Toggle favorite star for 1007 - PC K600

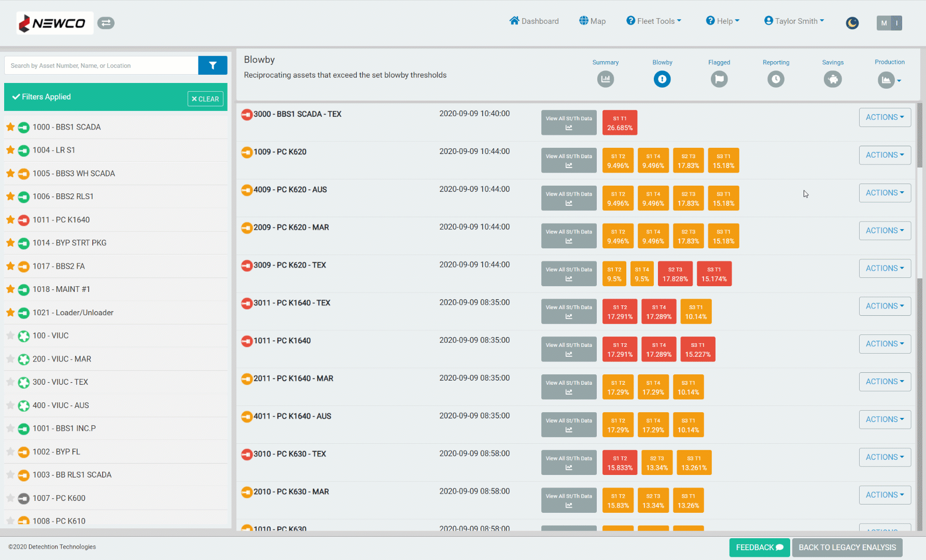click(x=10, y=498)
